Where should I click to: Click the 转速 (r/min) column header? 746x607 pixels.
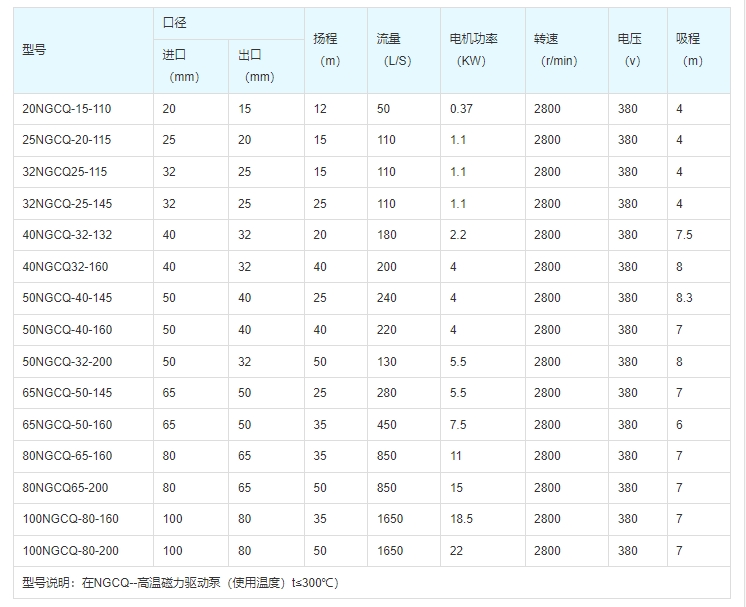pos(567,50)
